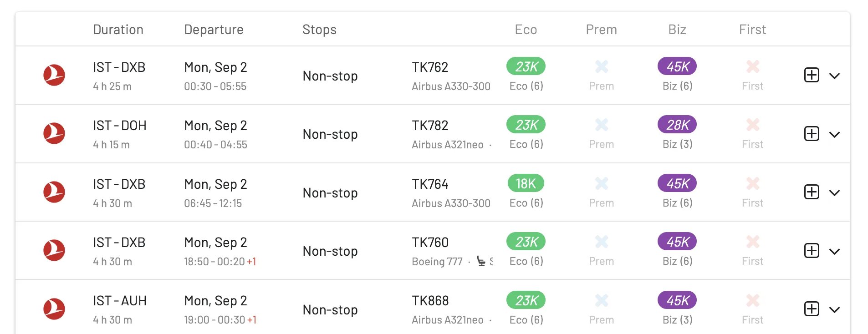Screen dimensions: 868x334
Task: Click the TK760 flight number
Action: click(x=430, y=243)
